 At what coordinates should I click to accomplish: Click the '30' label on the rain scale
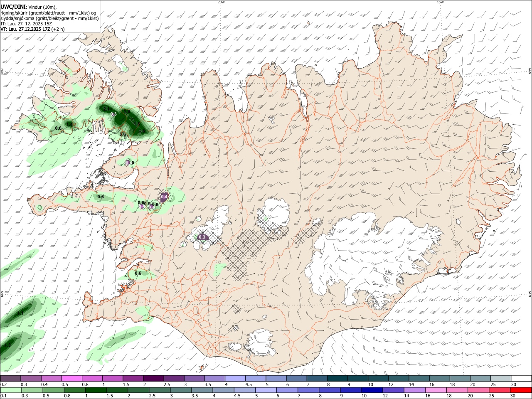pos(513,396)
